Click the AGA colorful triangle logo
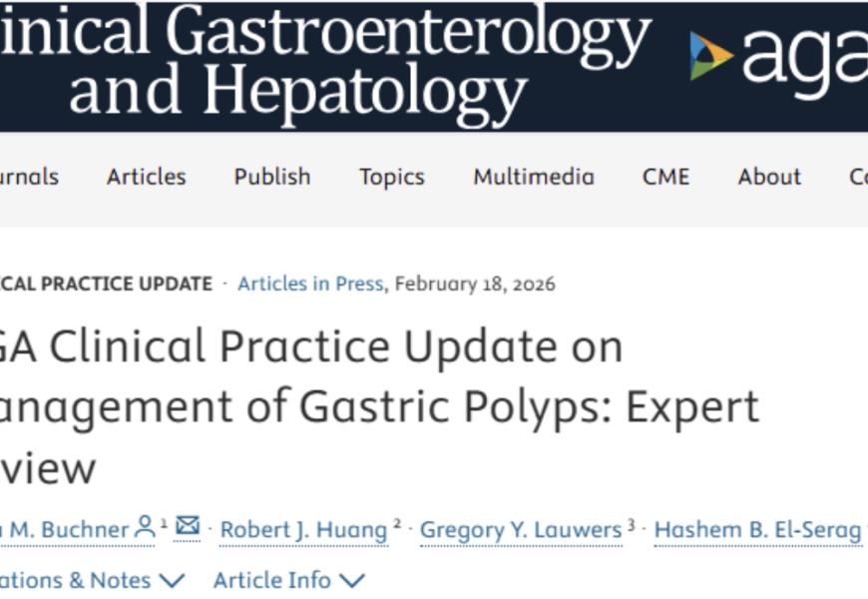Viewport: 868px width, 599px height. [711, 56]
